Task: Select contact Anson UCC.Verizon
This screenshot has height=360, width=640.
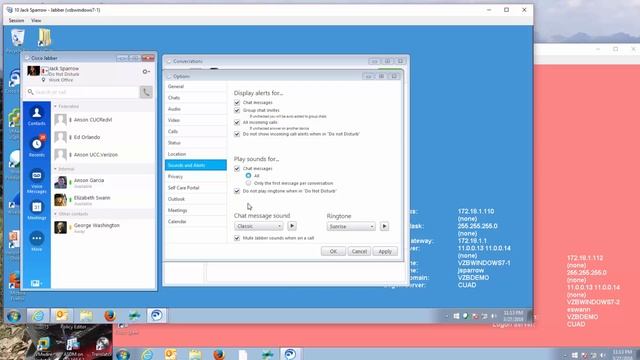Action: pyautogui.click(x=104, y=155)
